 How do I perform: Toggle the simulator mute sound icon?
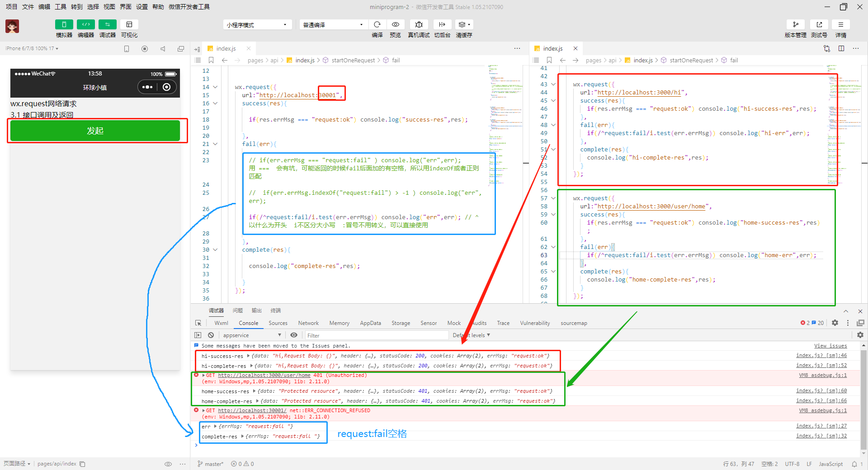(163, 49)
